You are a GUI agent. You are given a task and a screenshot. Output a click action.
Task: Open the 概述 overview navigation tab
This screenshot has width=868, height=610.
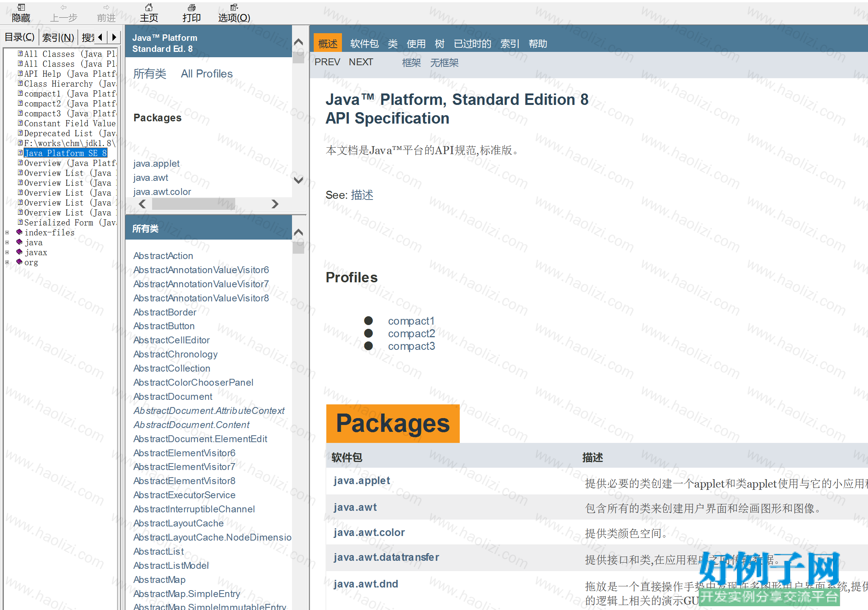[x=328, y=43]
